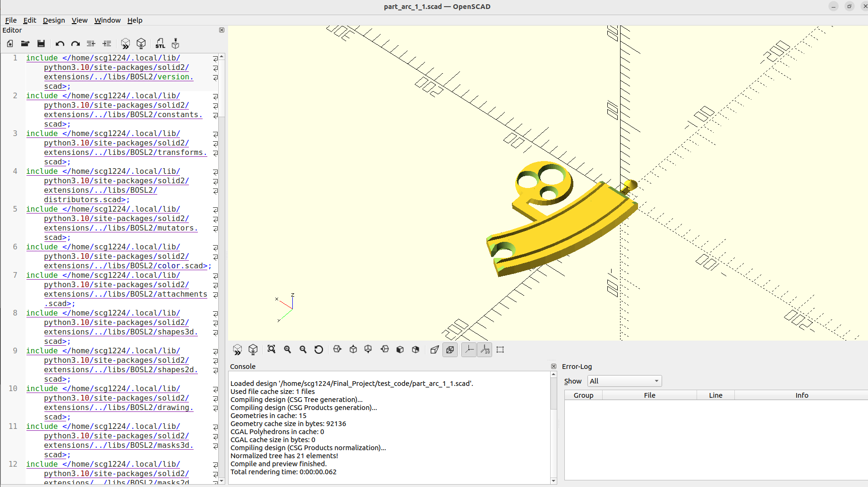This screenshot has height=487, width=868.
Task: Switch to the right side view
Action: [337, 350]
